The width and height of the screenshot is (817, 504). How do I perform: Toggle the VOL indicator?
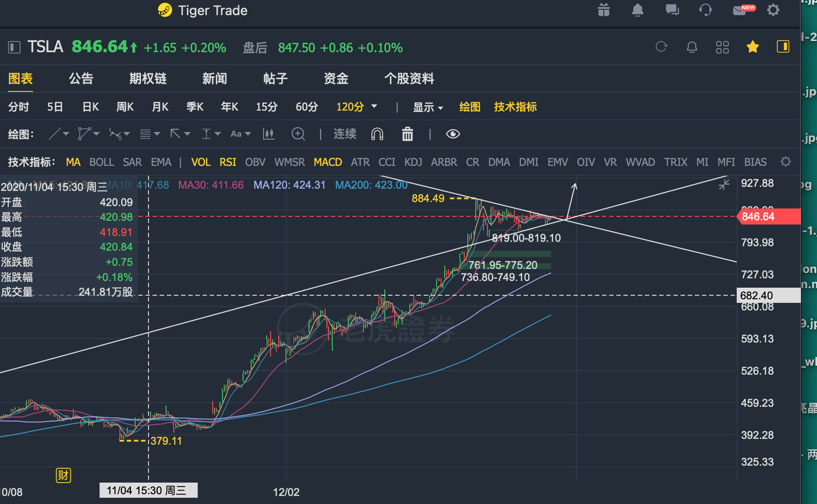[201, 162]
